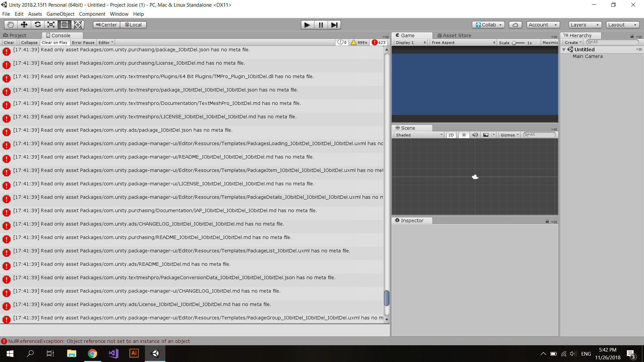
Task: Select the Hand tool
Action: 11,24
